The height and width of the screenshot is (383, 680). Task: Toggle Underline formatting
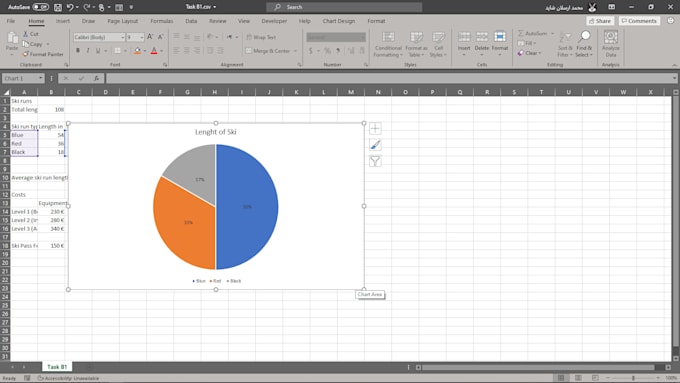coord(98,51)
